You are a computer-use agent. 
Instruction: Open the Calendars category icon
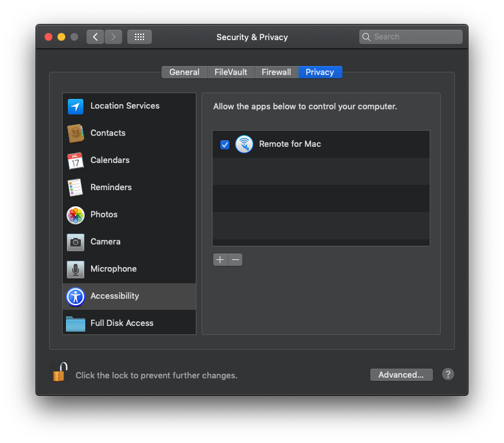tap(76, 160)
